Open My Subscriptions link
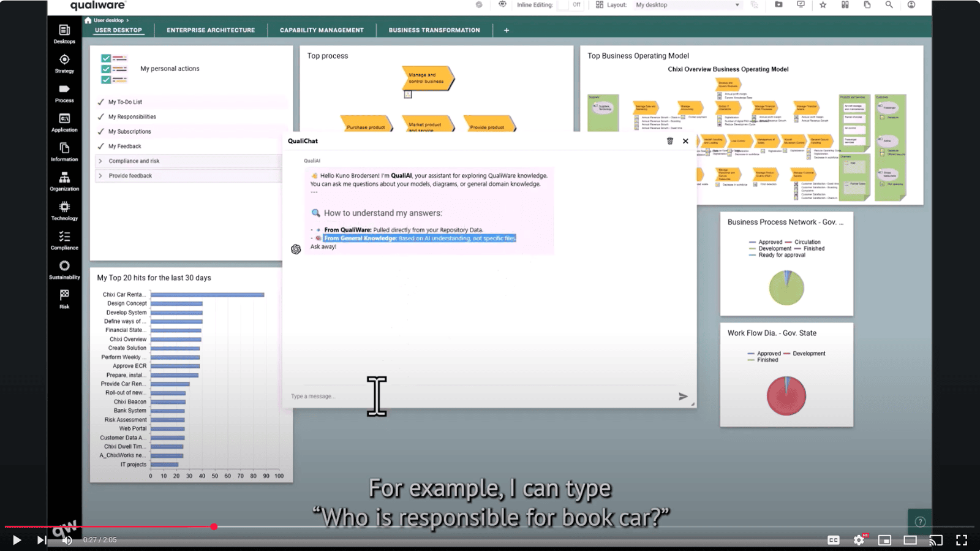Image resolution: width=980 pixels, height=551 pixels. pyautogui.click(x=129, y=132)
